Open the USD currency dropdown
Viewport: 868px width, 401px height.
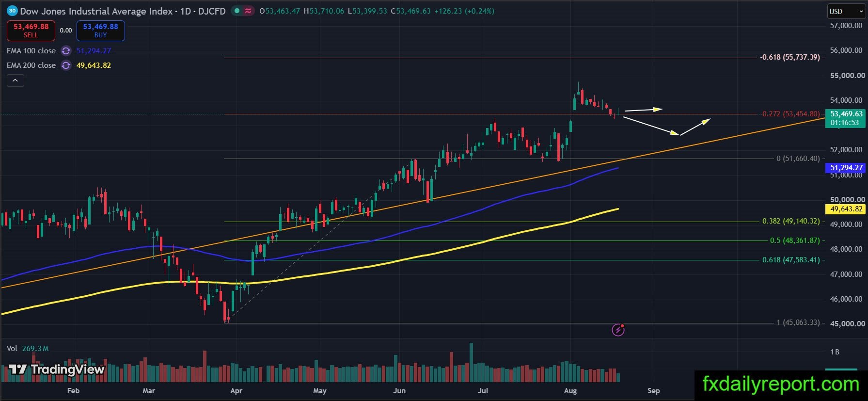click(846, 11)
